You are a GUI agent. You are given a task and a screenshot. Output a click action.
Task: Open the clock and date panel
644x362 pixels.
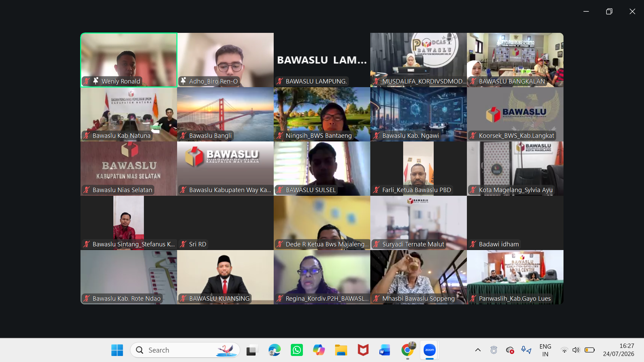[x=619, y=350]
